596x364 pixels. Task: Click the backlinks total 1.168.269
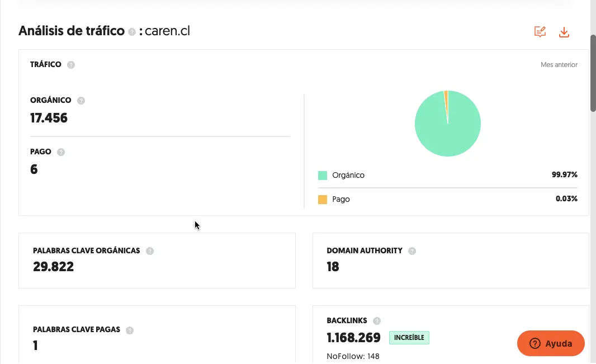[353, 337]
